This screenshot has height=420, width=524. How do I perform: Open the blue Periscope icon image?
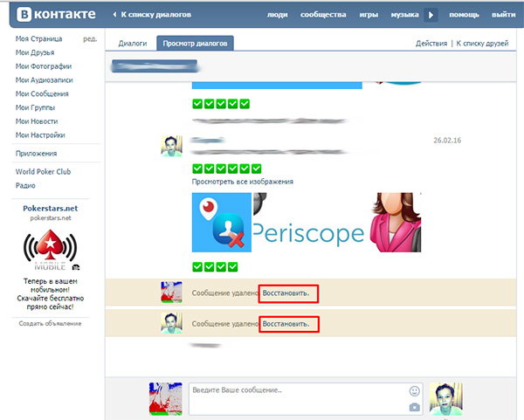pyautogui.click(x=221, y=224)
